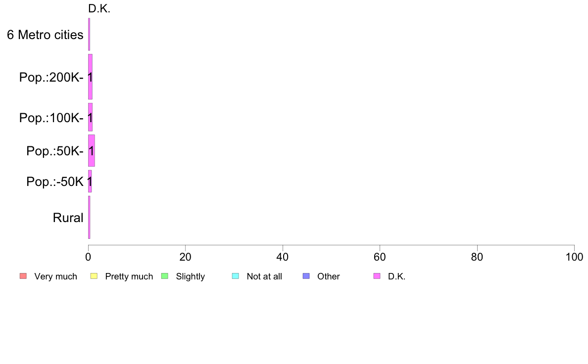588x364 pixels.
Task: Click the Not at all legend text
Action: point(264,276)
